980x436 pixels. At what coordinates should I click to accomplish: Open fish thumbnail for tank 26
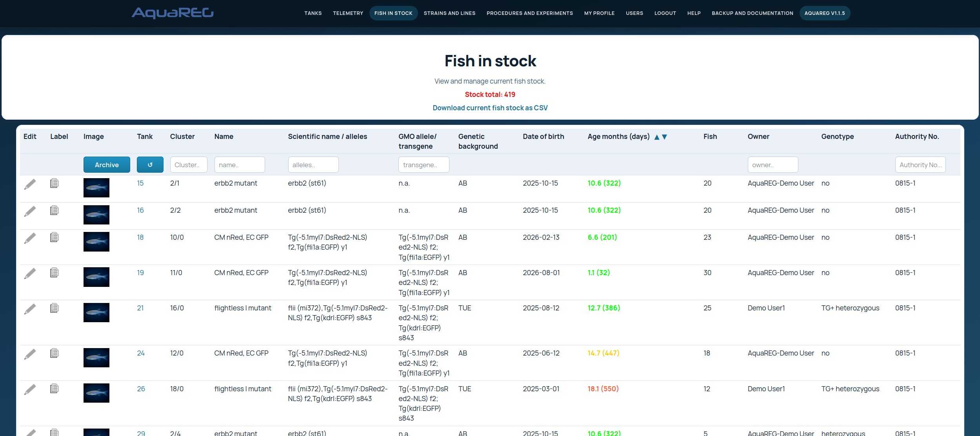coord(96,393)
